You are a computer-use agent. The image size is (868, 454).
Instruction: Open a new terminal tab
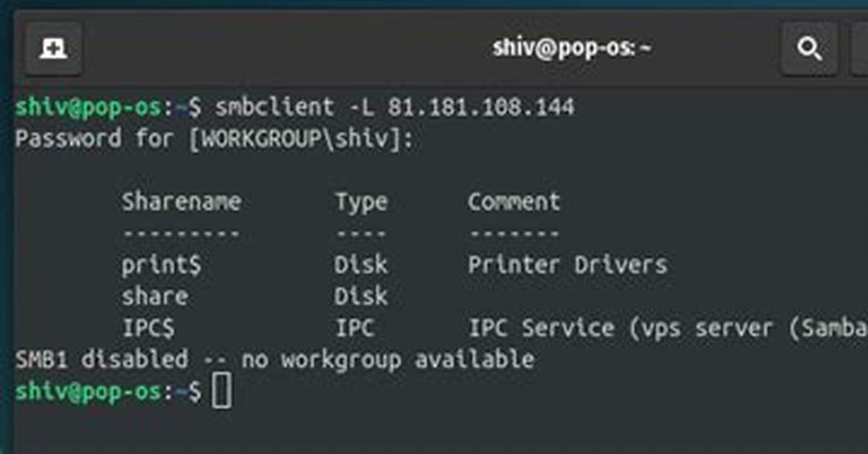point(53,49)
